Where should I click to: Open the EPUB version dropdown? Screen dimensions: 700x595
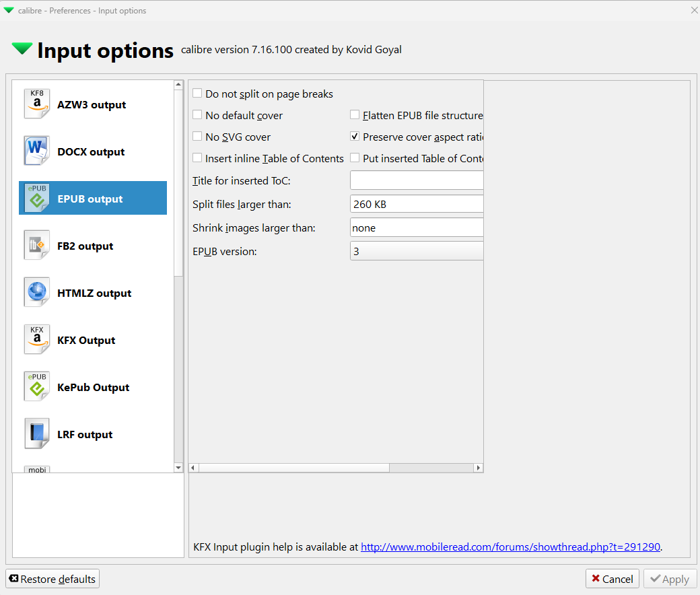(417, 251)
